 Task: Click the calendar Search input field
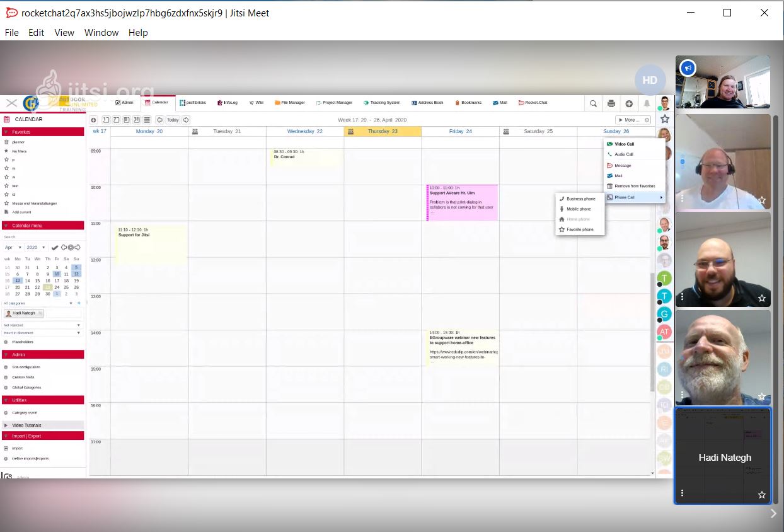(x=43, y=237)
